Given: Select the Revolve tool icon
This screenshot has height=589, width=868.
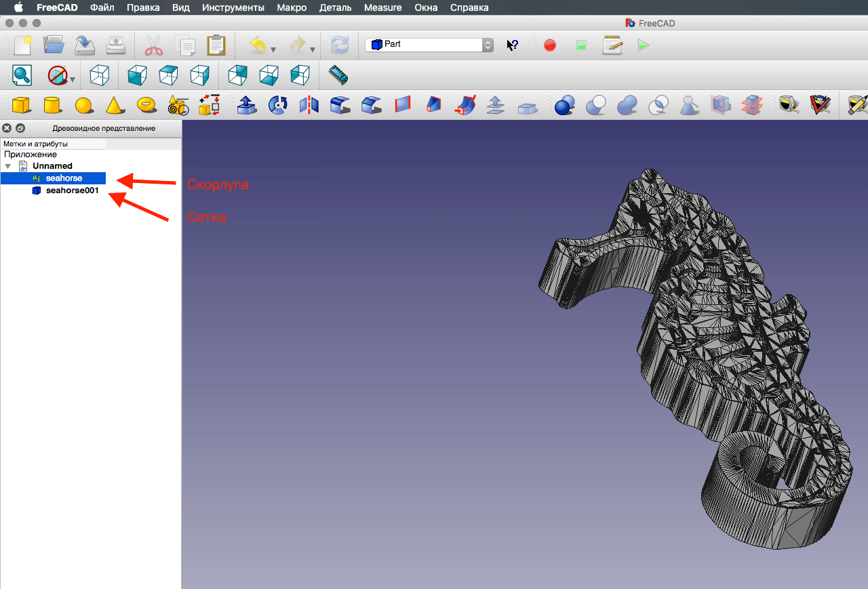Looking at the screenshot, I should pos(278,105).
